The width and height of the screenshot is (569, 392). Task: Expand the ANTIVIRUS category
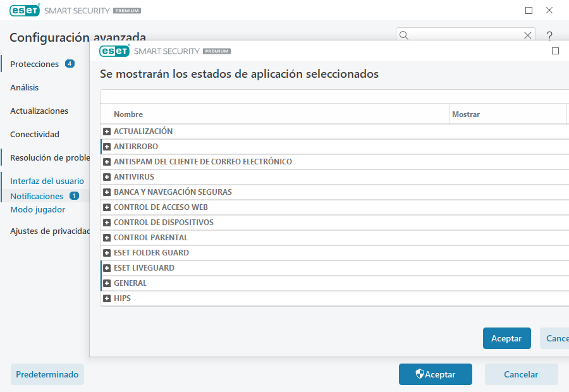106,176
